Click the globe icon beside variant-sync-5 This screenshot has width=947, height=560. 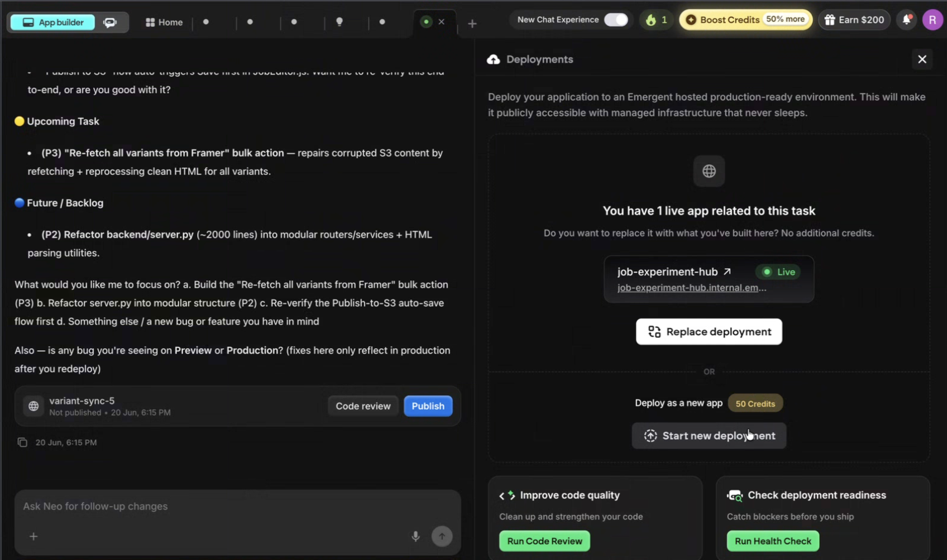[33, 406]
